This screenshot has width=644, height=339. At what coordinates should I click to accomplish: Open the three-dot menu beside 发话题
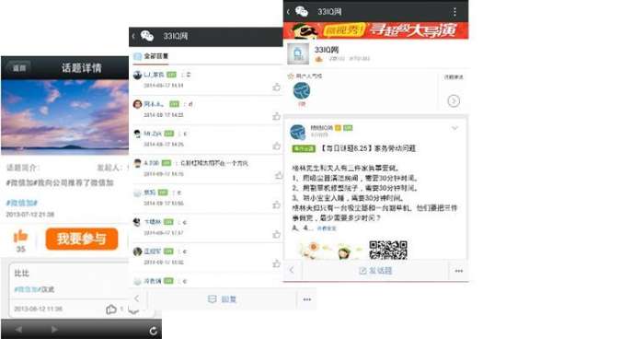(x=459, y=271)
